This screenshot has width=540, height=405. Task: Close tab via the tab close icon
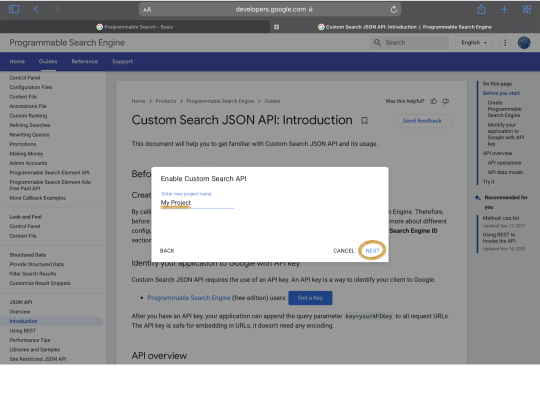276,27
